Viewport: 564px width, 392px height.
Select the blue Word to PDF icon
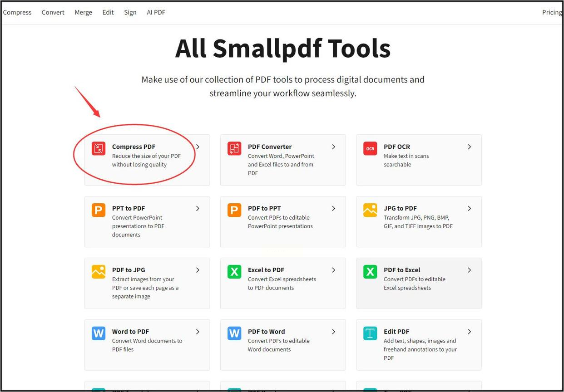point(99,333)
